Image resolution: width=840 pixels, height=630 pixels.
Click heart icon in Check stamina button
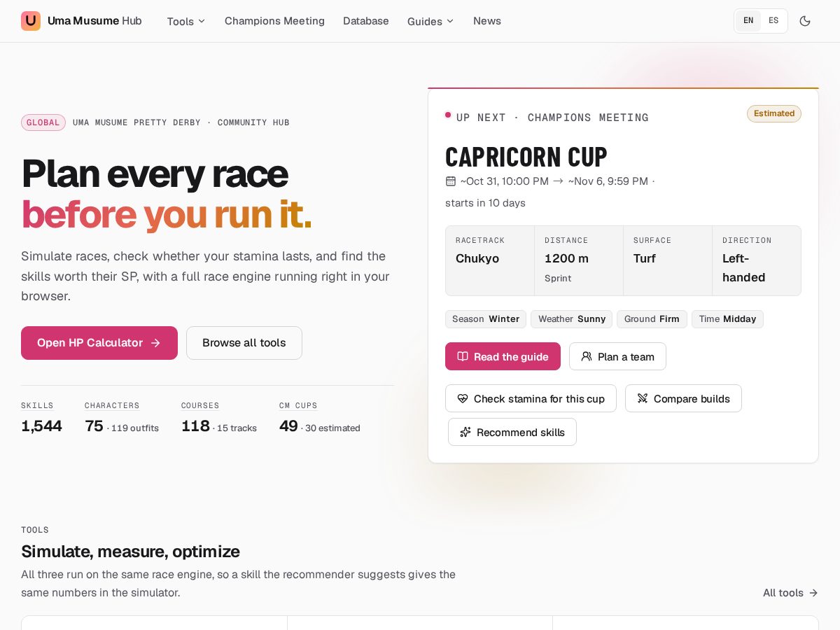(x=463, y=398)
